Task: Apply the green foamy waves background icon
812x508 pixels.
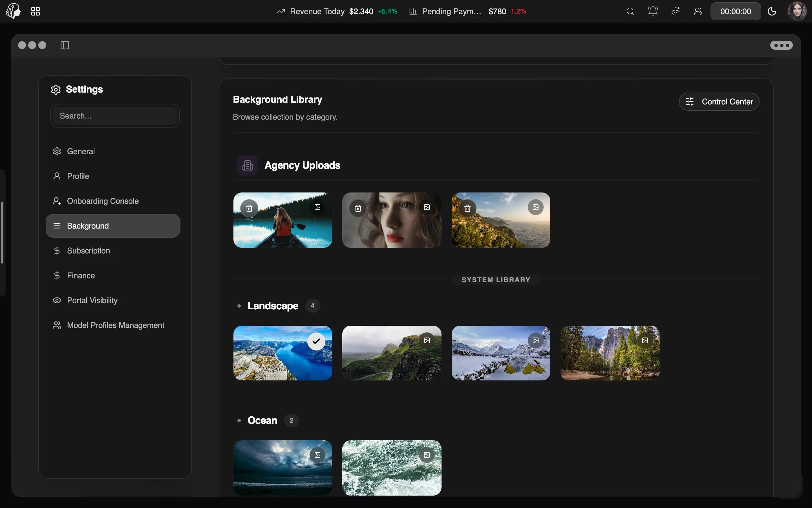Action: pos(427,455)
